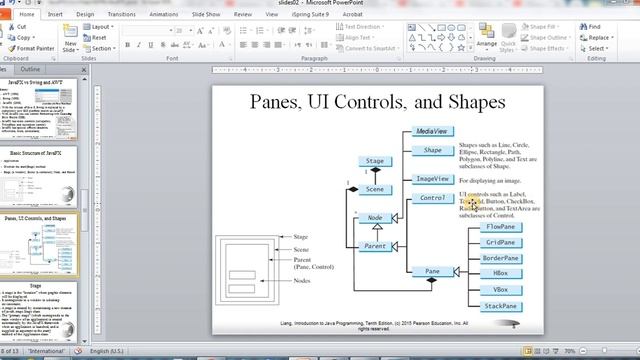Viewport: 640px width, 360px height.
Task: Switch to the Animations tab
Action: (x=164, y=14)
